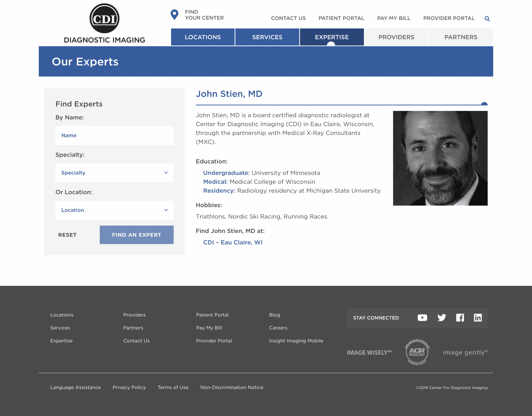The height and width of the screenshot is (416, 532).
Task: Open the YouTube social icon
Action: [422, 317]
